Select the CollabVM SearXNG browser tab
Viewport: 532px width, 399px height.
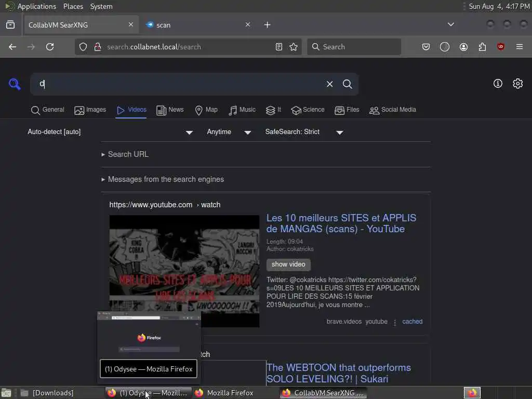click(x=81, y=25)
